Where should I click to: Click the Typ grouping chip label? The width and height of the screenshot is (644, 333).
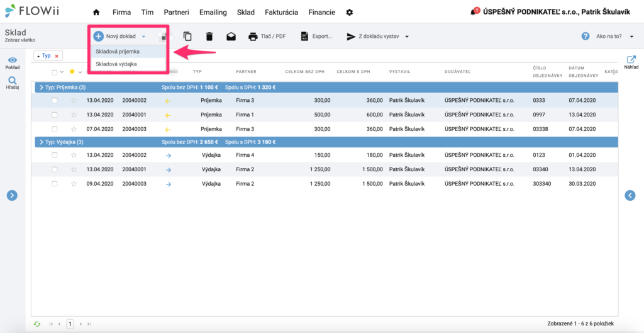coord(46,55)
